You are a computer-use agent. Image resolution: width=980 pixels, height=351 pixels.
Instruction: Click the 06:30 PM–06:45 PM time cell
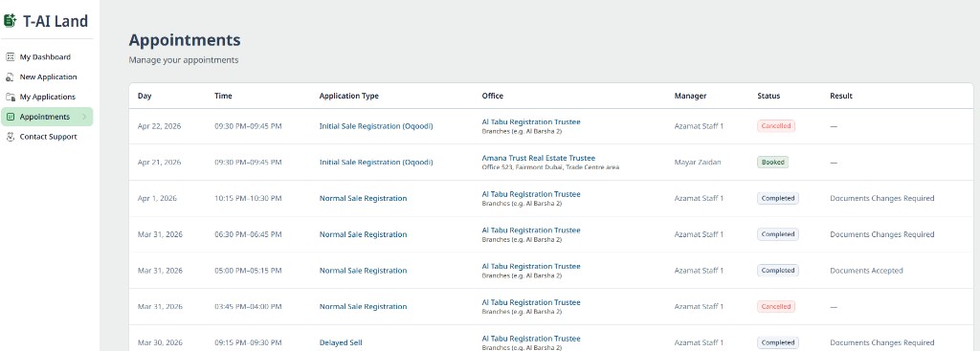(248, 235)
